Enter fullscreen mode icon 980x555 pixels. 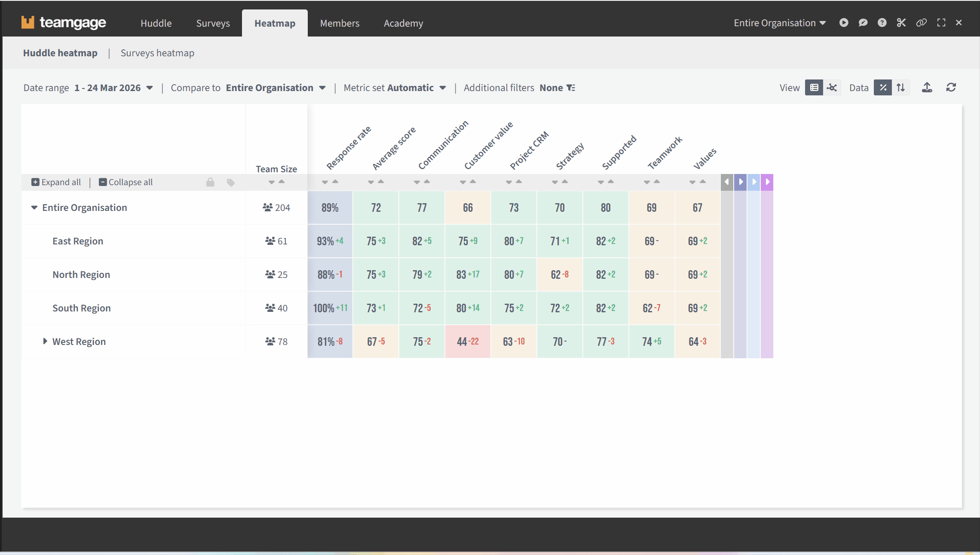pyautogui.click(x=941, y=23)
